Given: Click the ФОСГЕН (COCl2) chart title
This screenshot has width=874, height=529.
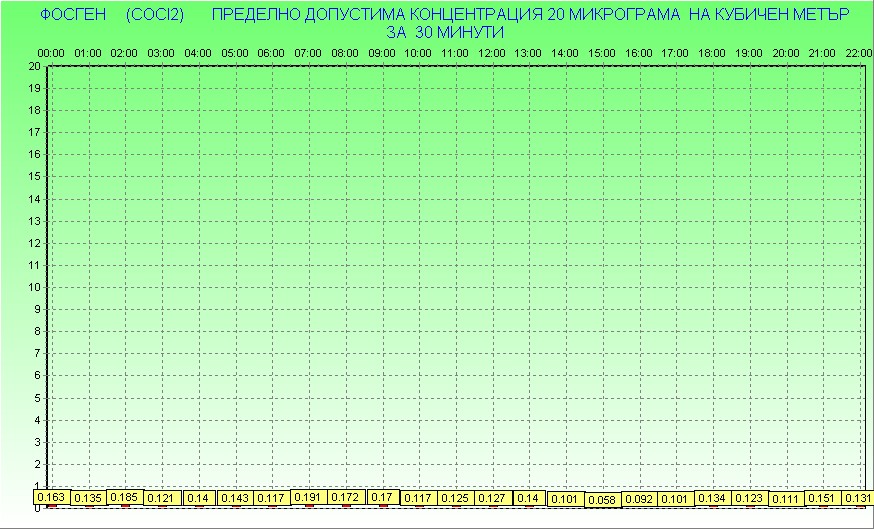Looking at the screenshot, I should [105, 15].
